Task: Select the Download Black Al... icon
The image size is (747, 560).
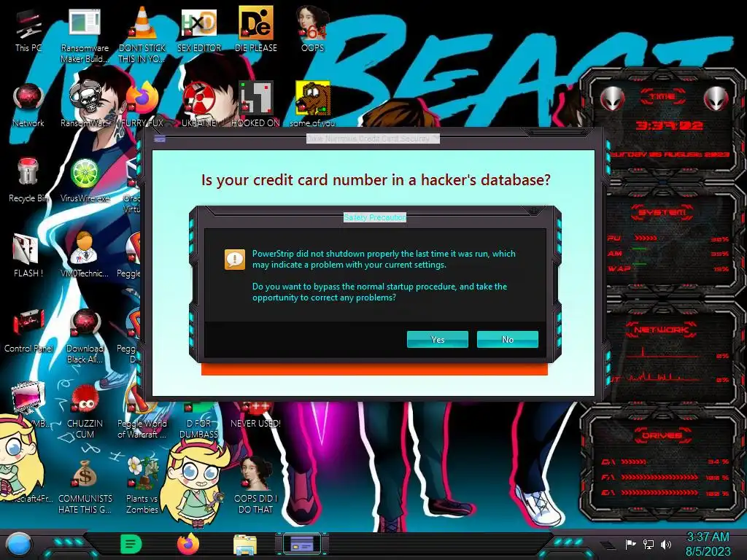Action: pyautogui.click(x=85, y=335)
